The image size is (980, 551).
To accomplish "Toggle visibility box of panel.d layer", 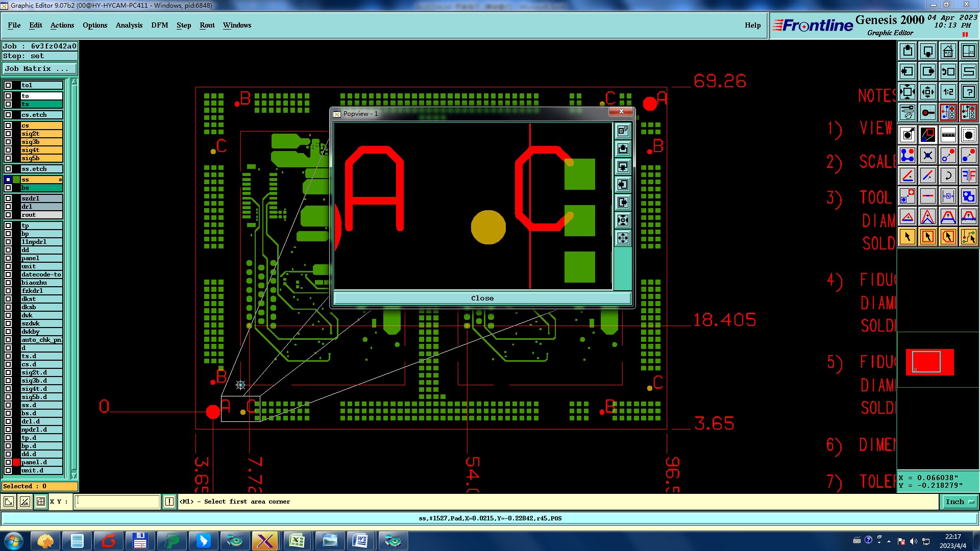I will 8,462.
